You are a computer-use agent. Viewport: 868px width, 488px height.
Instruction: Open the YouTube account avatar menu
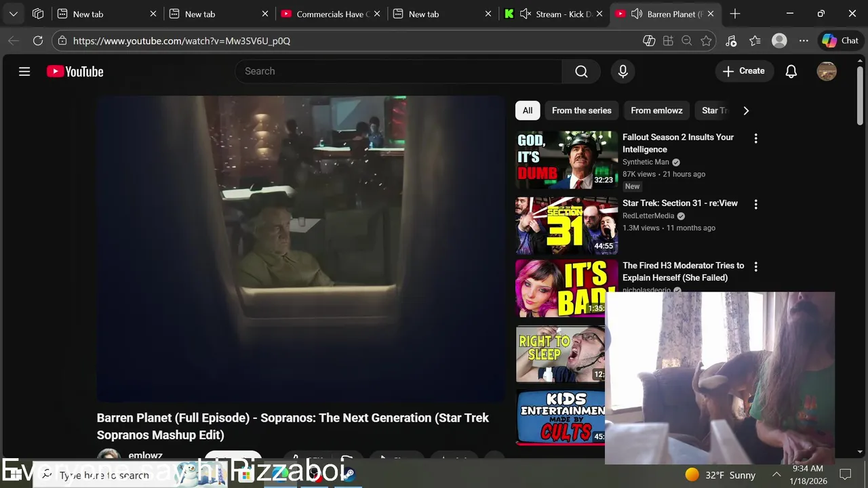[827, 71]
